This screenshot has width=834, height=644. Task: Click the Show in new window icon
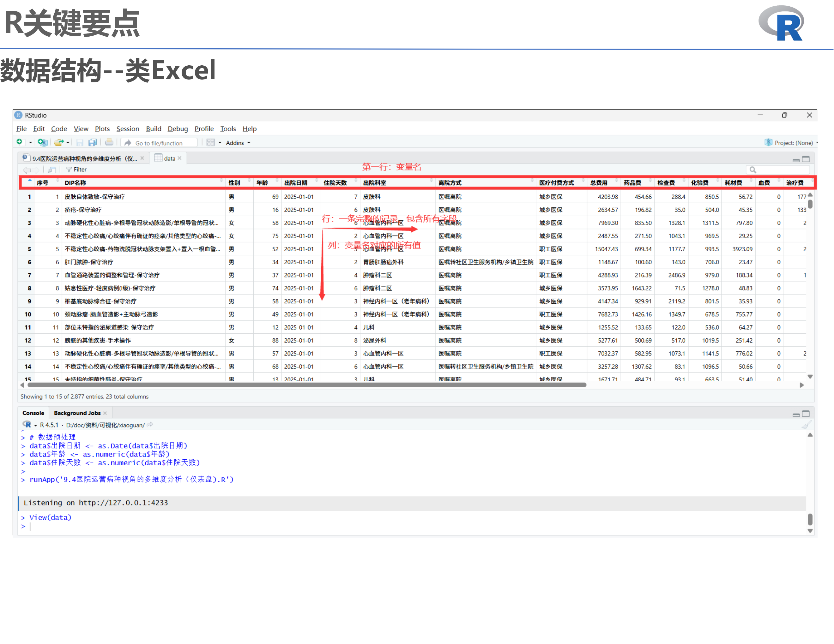coord(52,170)
